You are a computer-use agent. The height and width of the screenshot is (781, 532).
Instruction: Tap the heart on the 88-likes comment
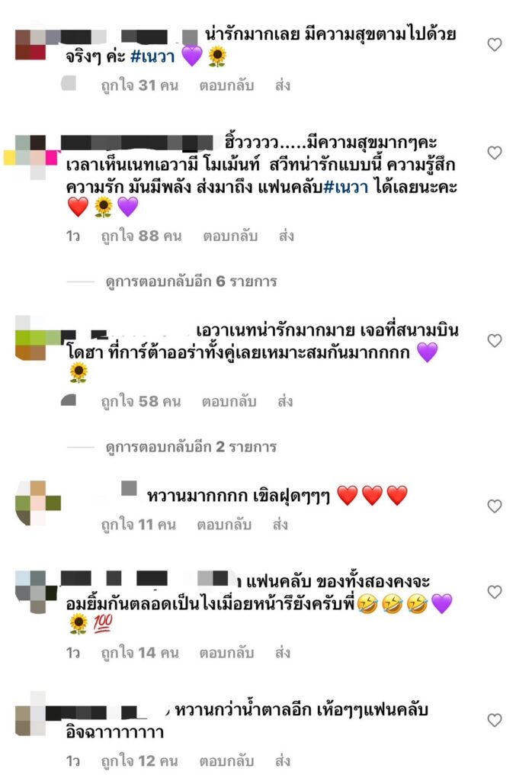(x=494, y=153)
